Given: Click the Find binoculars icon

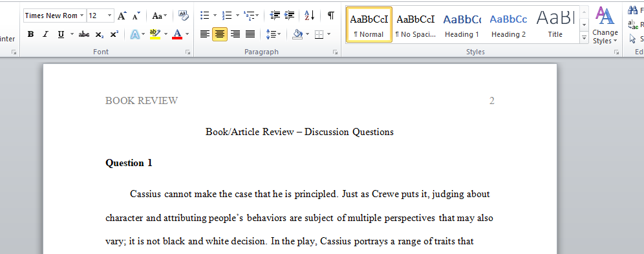Looking at the screenshot, I should tap(632, 11).
